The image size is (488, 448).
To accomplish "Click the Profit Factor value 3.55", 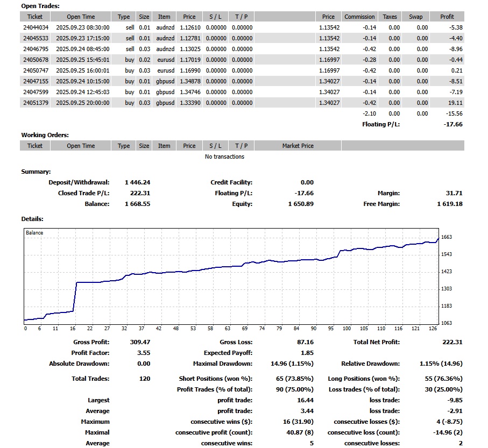I will pyautogui.click(x=143, y=353).
